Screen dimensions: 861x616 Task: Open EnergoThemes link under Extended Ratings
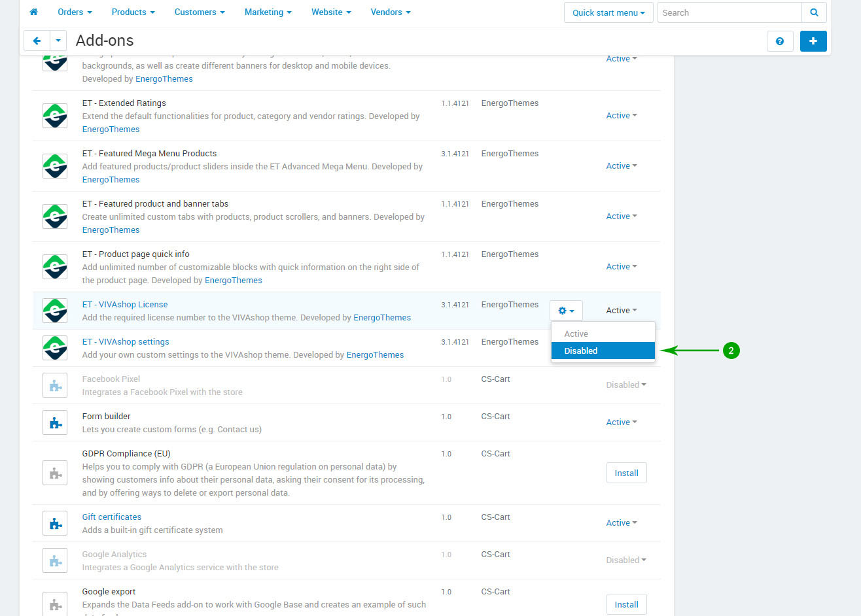pos(111,129)
